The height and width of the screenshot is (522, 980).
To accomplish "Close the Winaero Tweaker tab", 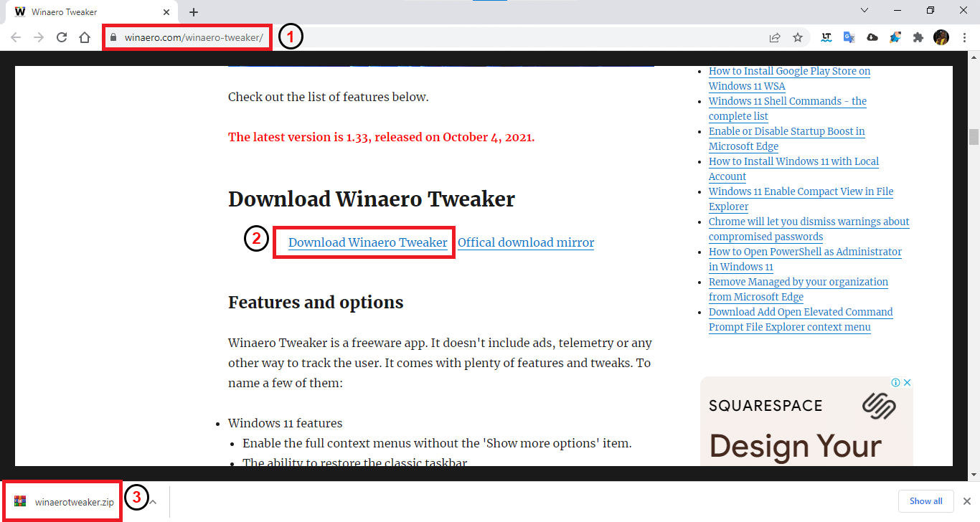I will [167, 12].
